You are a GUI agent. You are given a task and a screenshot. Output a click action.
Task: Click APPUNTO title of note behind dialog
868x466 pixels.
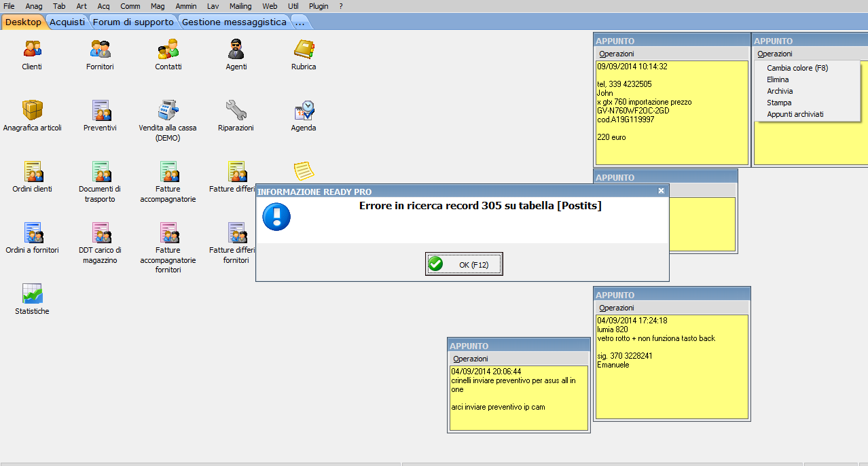(x=615, y=177)
